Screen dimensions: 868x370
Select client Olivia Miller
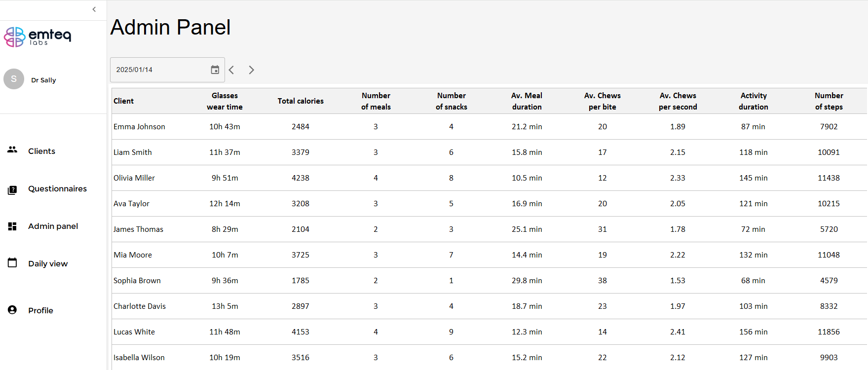coord(134,178)
